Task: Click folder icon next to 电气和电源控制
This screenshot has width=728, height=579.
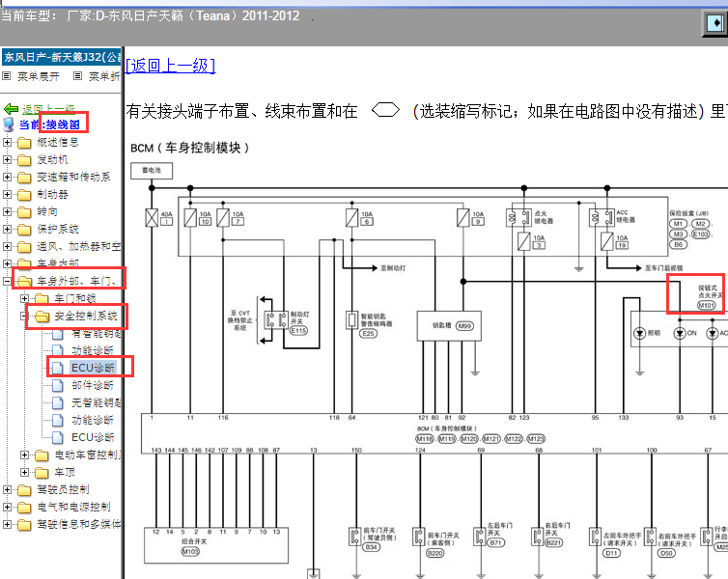Action: click(24, 508)
